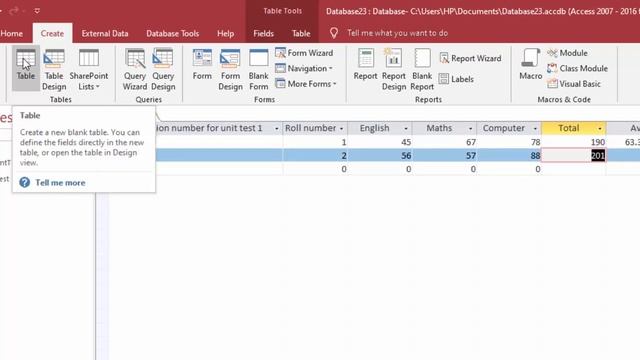
Task: Open the Maths column dropdown arrow
Action: click(470, 129)
